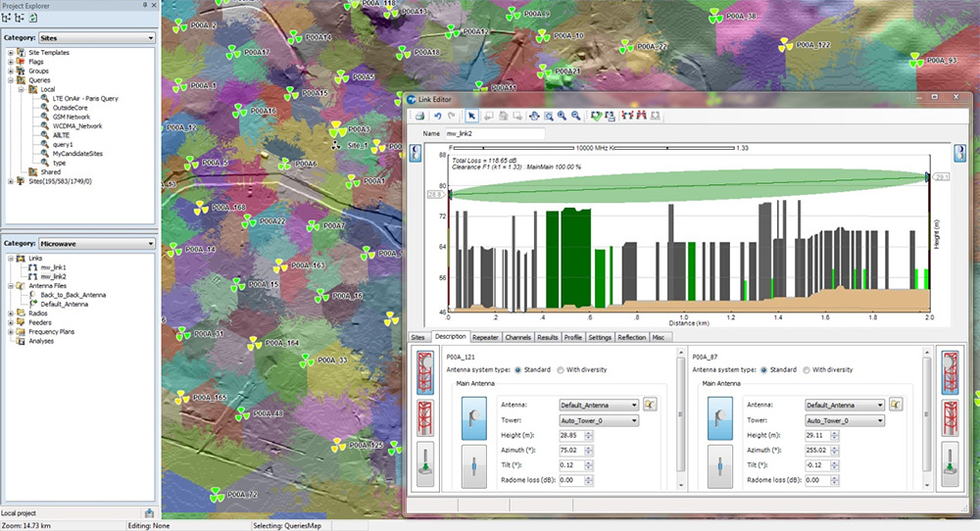
Task: Click the first red antenna-pair toolbar icon
Action: click(627, 116)
